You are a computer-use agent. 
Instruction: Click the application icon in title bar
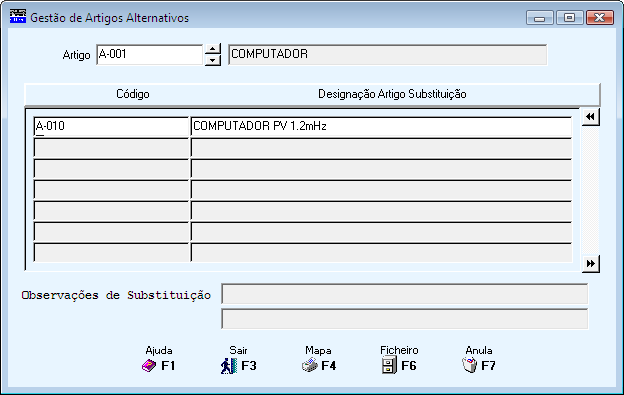pos(18,17)
